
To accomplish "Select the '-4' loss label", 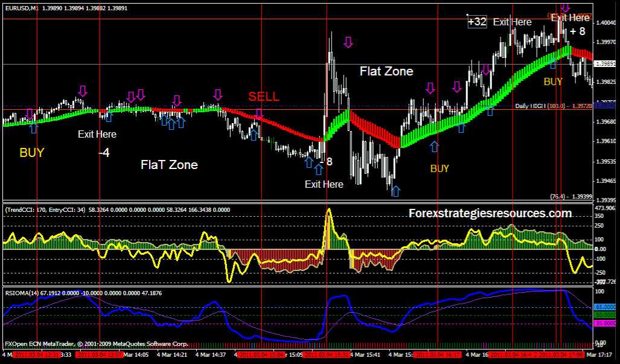I will [104, 153].
